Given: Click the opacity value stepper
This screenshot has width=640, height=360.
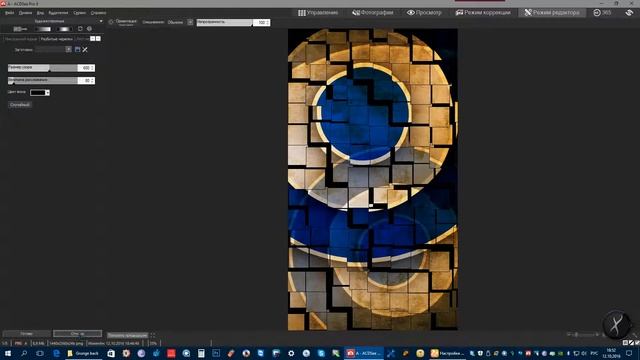Looking at the screenshot, I should point(268,22).
